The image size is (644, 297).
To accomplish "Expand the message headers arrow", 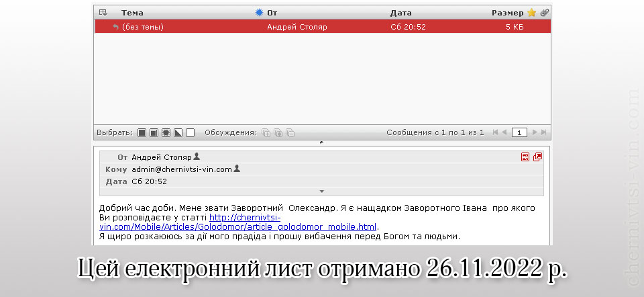I will [321, 192].
